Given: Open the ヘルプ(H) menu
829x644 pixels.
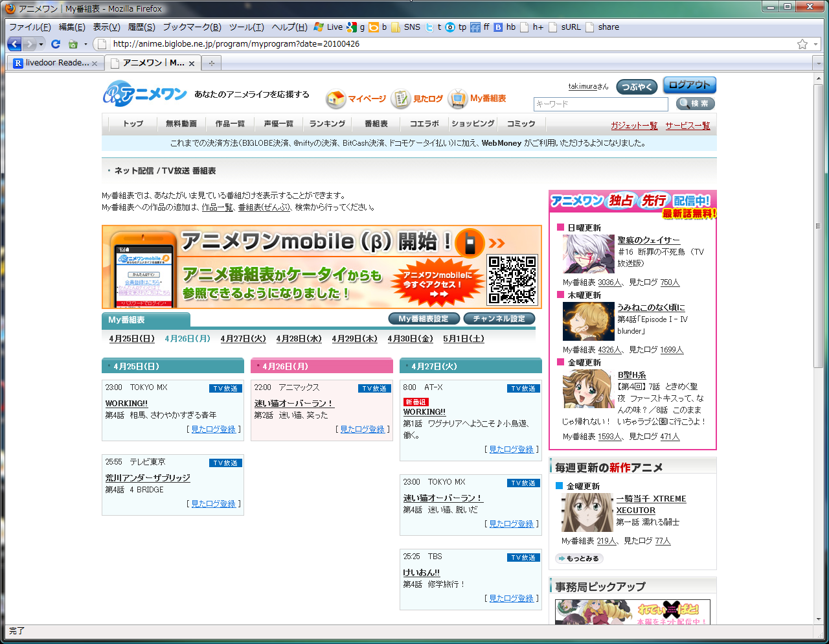Looking at the screenshot, I should 290,27.
